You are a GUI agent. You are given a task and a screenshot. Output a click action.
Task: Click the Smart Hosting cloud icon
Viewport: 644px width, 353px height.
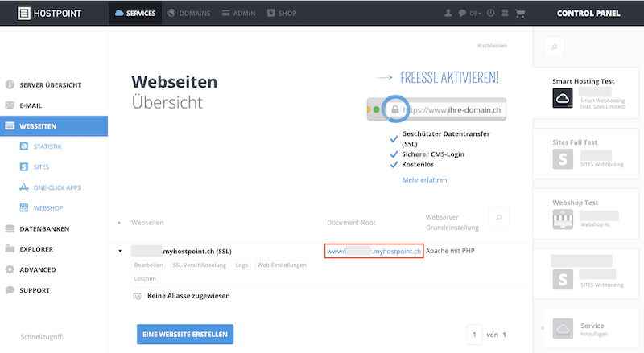pos(563,98)
